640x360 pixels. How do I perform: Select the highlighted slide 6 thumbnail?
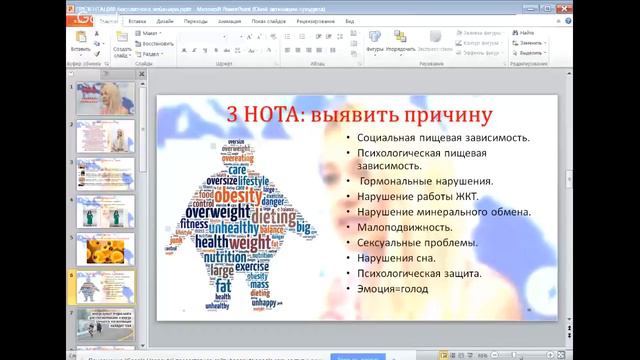tap(105, 287)
